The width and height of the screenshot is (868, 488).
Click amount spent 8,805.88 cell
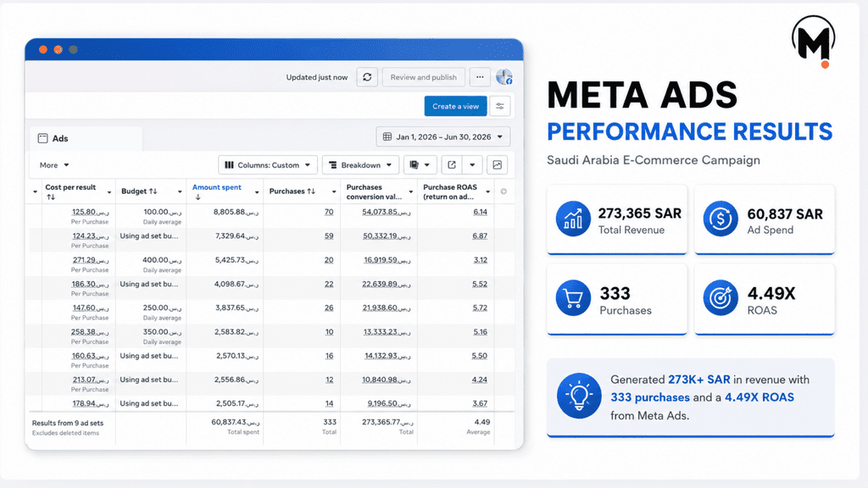coord(236,212)
